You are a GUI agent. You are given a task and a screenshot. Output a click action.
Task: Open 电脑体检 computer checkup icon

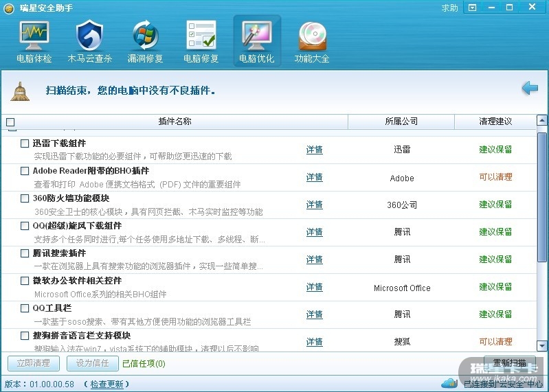tap(34, 42)
